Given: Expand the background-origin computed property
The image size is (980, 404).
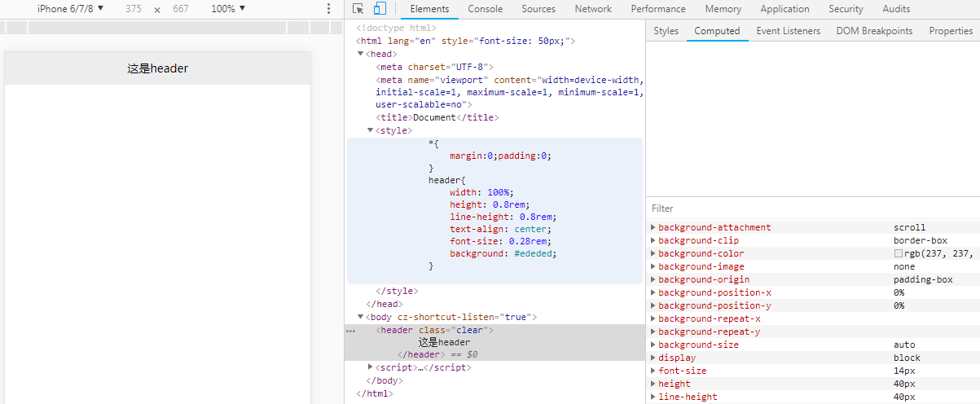Looking at the screenshot, I should point(653,279).
